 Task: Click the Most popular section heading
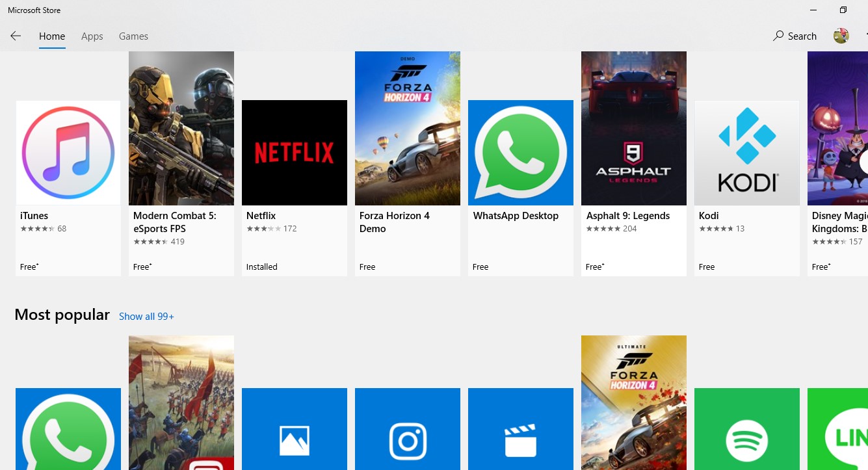(x=62, y=315)
